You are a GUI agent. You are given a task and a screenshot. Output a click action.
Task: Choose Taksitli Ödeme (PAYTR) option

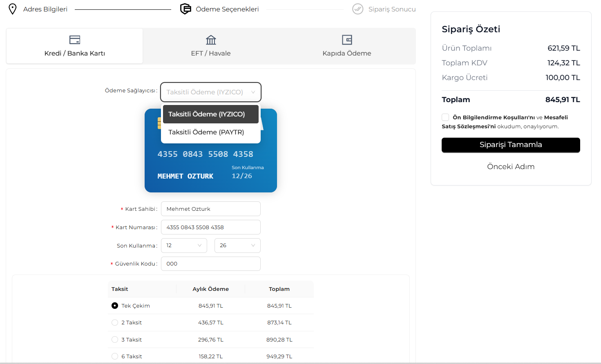211,132
